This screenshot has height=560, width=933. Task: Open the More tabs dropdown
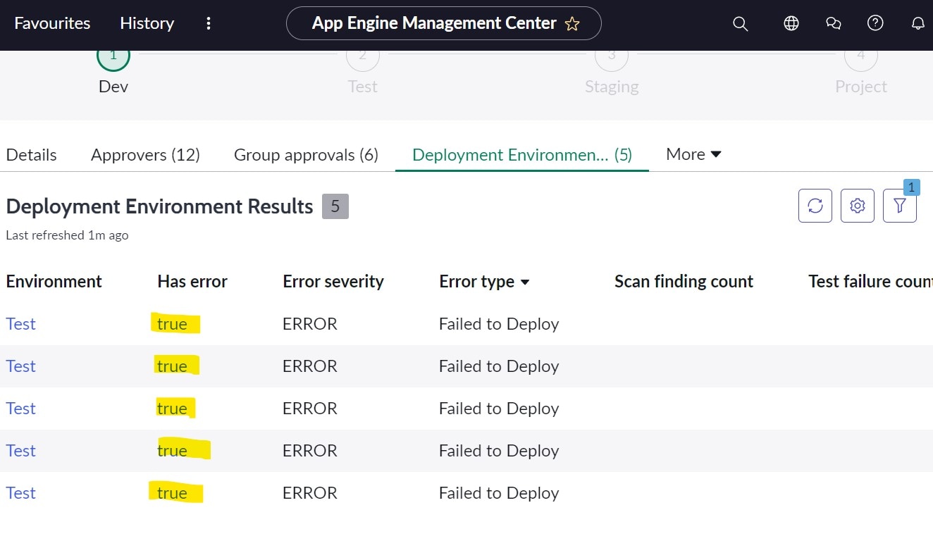(693, 154)
